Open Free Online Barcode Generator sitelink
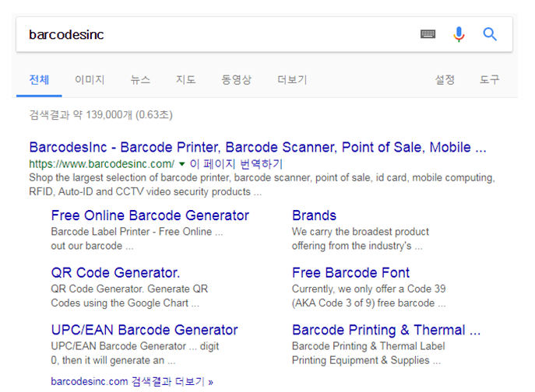The image size is (535, 392). click(150, 215)
